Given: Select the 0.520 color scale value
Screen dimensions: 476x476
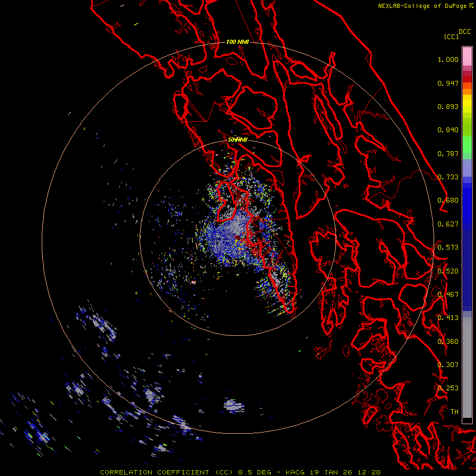Looking at the screenshot, I should 448,271.
